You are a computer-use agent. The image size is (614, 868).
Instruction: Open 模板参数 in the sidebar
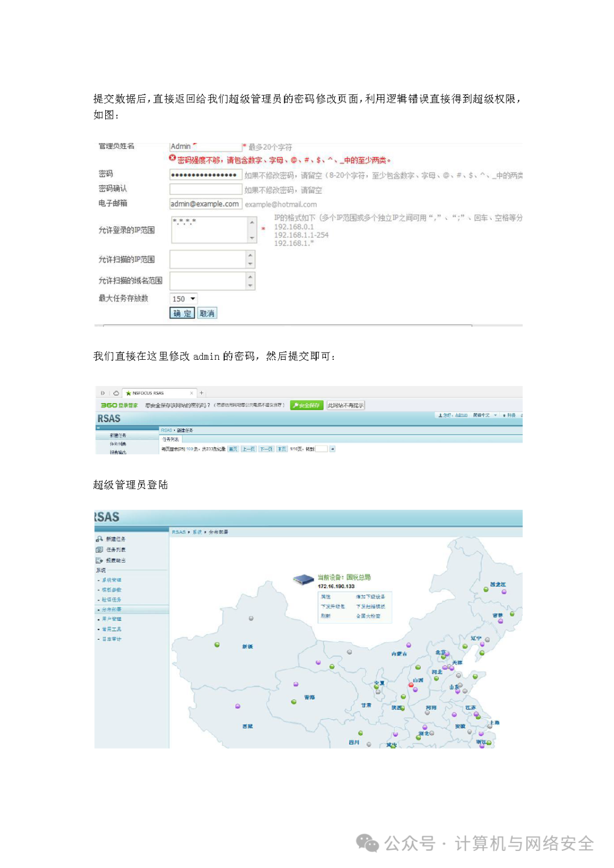click(111, 590)
